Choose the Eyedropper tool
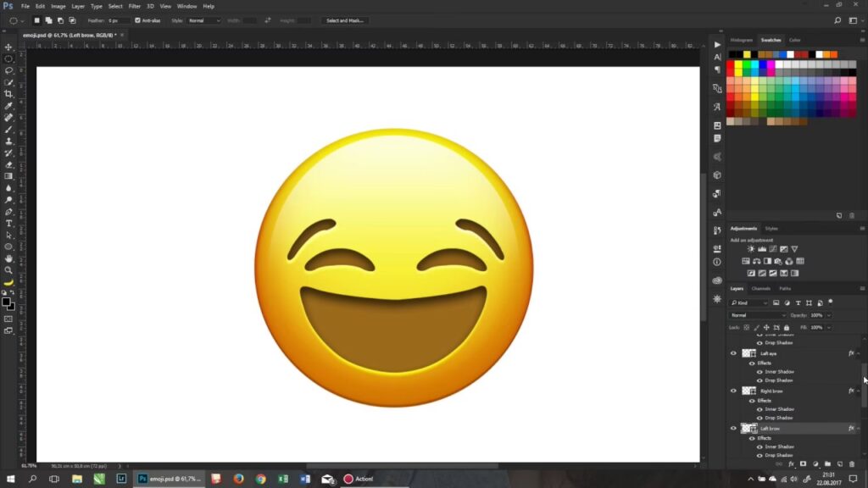Image resolution: width=868 pixels, height=488 pixels. click(8, 106)
